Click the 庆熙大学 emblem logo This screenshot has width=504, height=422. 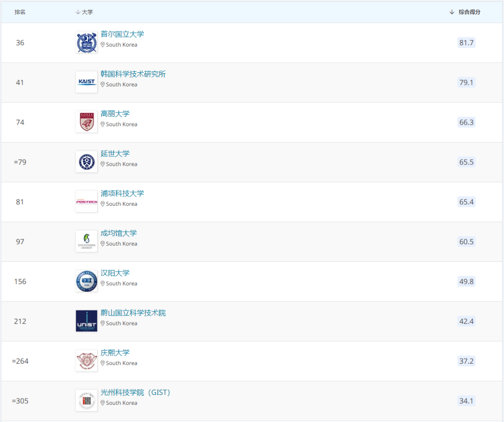tap(86, 361)
